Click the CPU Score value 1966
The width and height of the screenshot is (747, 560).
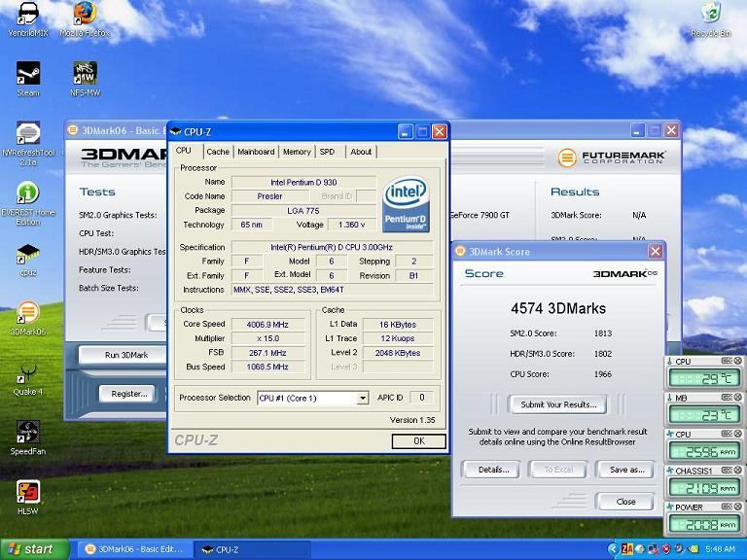click(603, 374)
